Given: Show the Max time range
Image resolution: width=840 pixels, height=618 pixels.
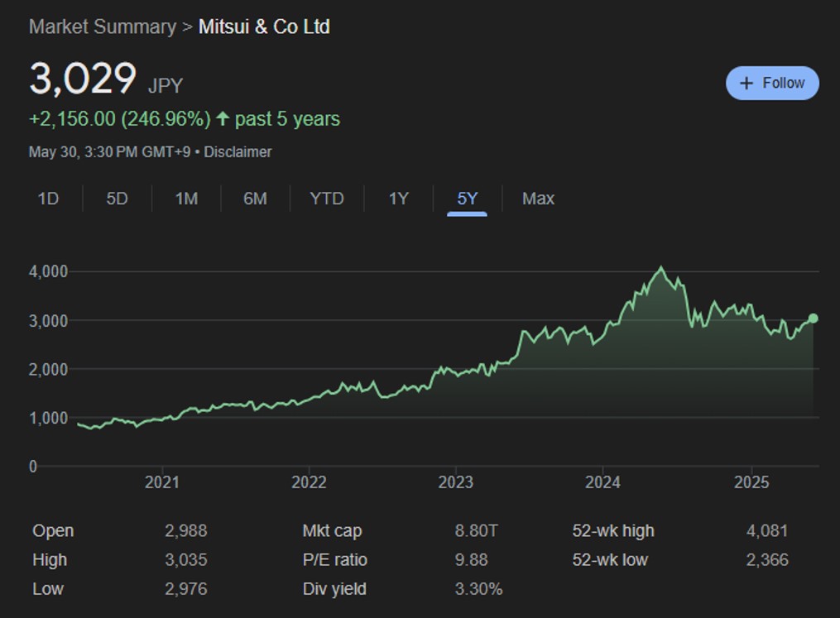Looking at the screenshot, I should point(538,199).
